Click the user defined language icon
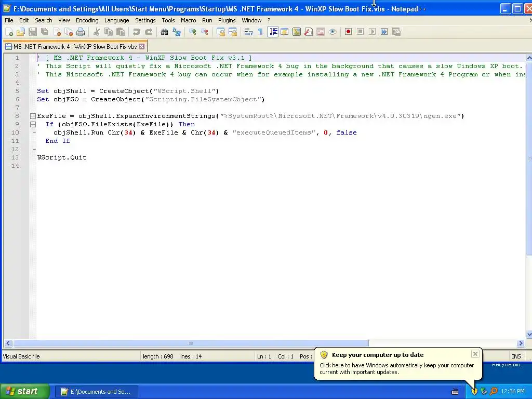This screenshot has width=532, height=399. pos(285,32)
